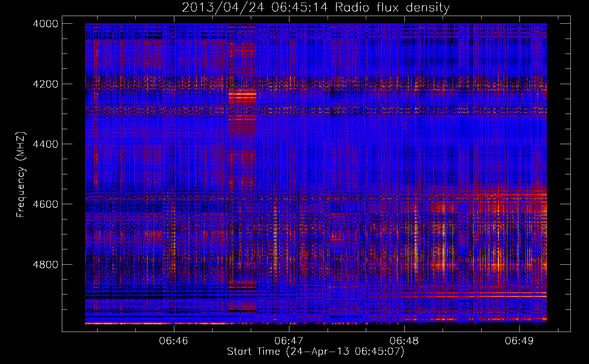Click the 06:47 time tick label
589x364 pixels.
(289, 341)
